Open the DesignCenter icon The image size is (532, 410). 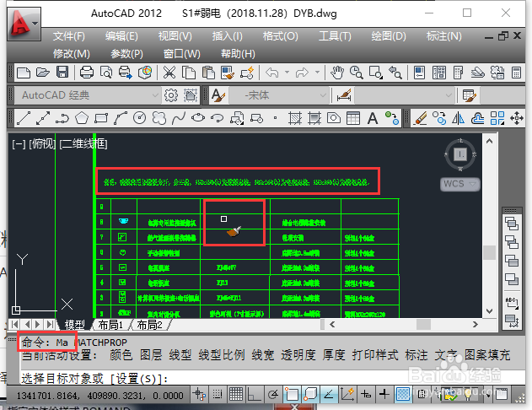pos(439,73)
